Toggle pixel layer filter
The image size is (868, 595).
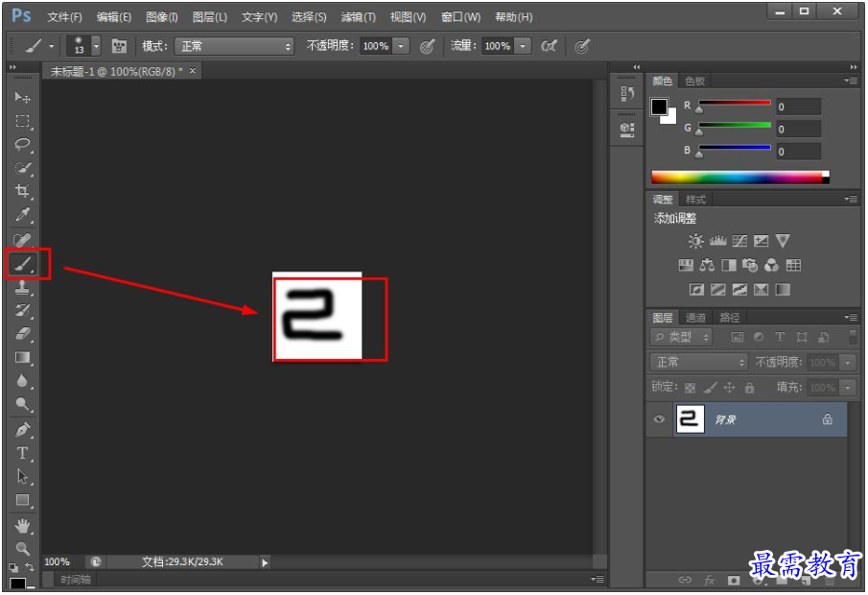click(738, 337)
